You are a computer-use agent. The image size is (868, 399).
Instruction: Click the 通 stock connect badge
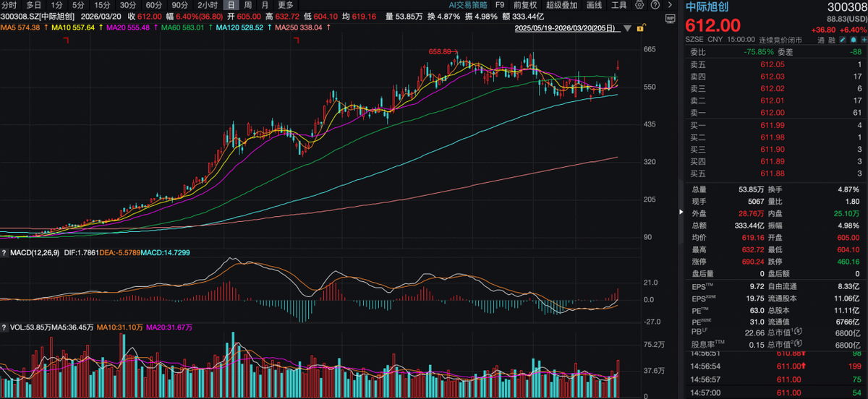pyautogui.click(x=822, y=40)
